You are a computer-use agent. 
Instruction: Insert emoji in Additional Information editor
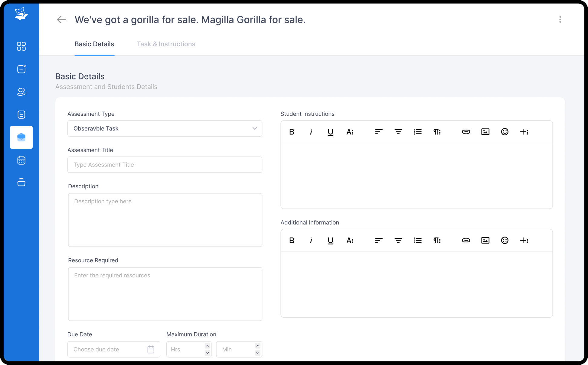tap(505, 240)
